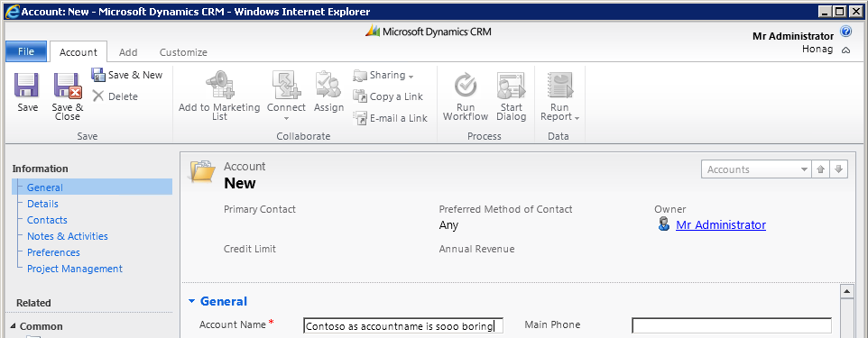This screenshot has height=338, width=868.
Task: Switch to the Add ribbon tab
Action: 128,52
